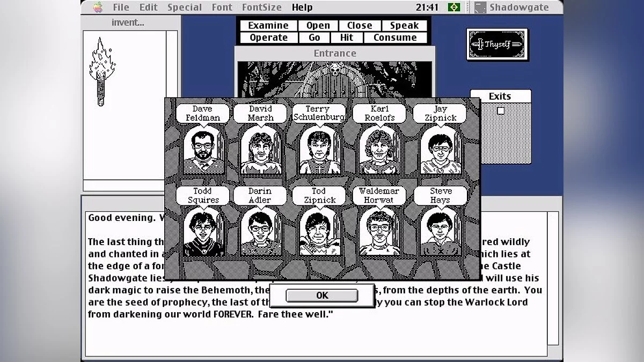Open the File menu
This screenshot has width=644, height=362.
tap(121, 7)
